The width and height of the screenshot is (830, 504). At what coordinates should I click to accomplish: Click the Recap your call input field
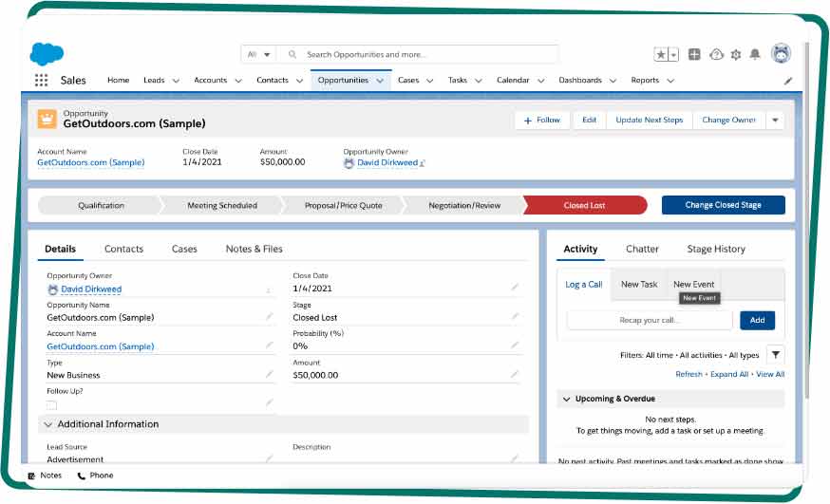pyautogui.click(x=651, y=320)
